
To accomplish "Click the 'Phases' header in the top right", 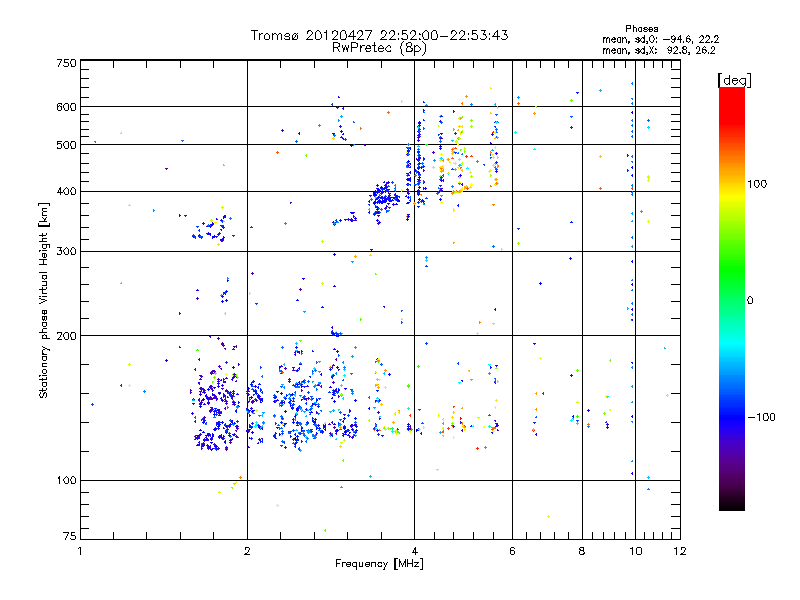I will [x=641, y=29].
